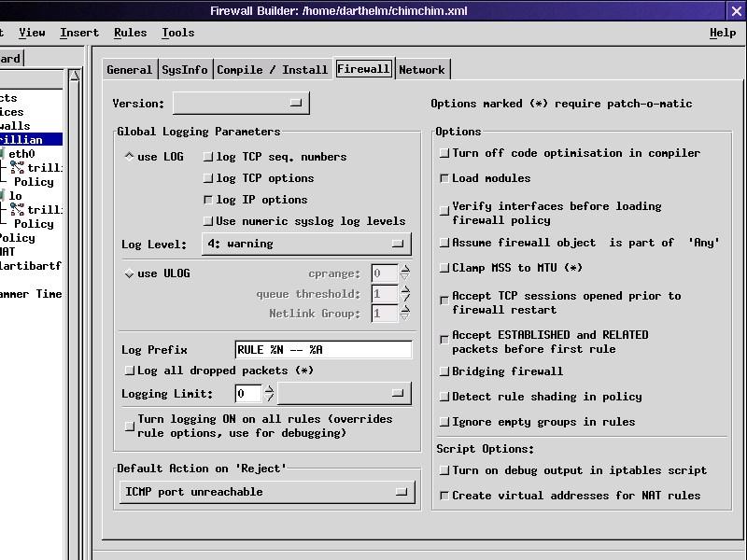This screenshot has height=560, width=747.
Task: Click the lo interface icon in tree
Action: click(x=3, y=196)
